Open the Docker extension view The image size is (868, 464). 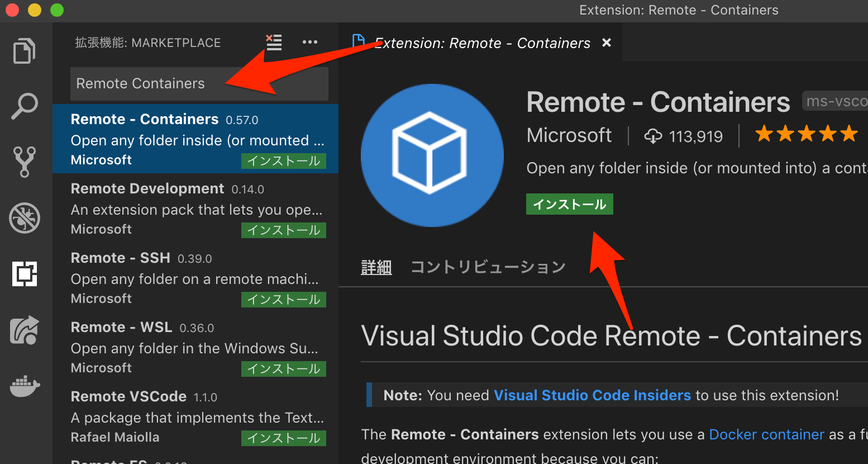(x=25, y=386)
